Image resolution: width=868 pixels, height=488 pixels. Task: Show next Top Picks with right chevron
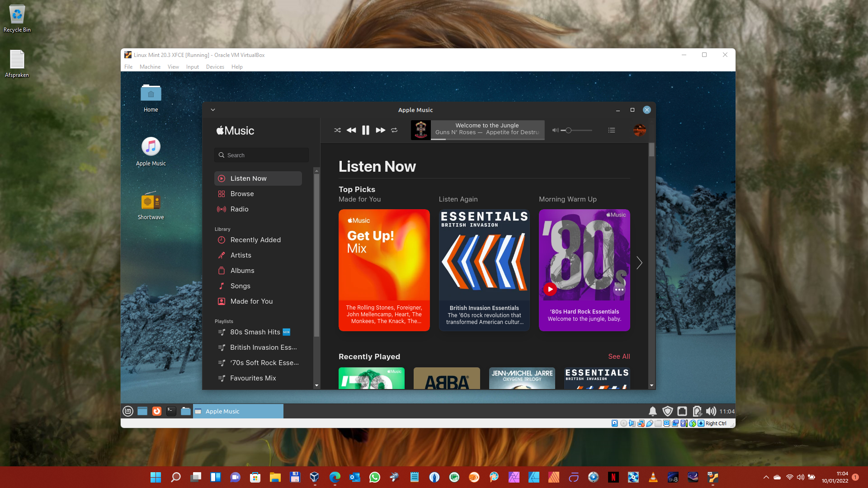639,263
